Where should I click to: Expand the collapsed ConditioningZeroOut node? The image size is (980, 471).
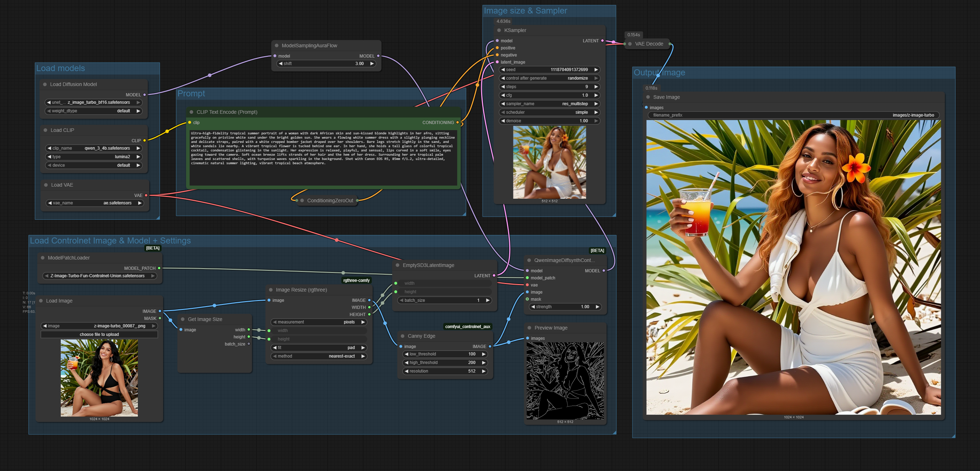click(302, 200)
